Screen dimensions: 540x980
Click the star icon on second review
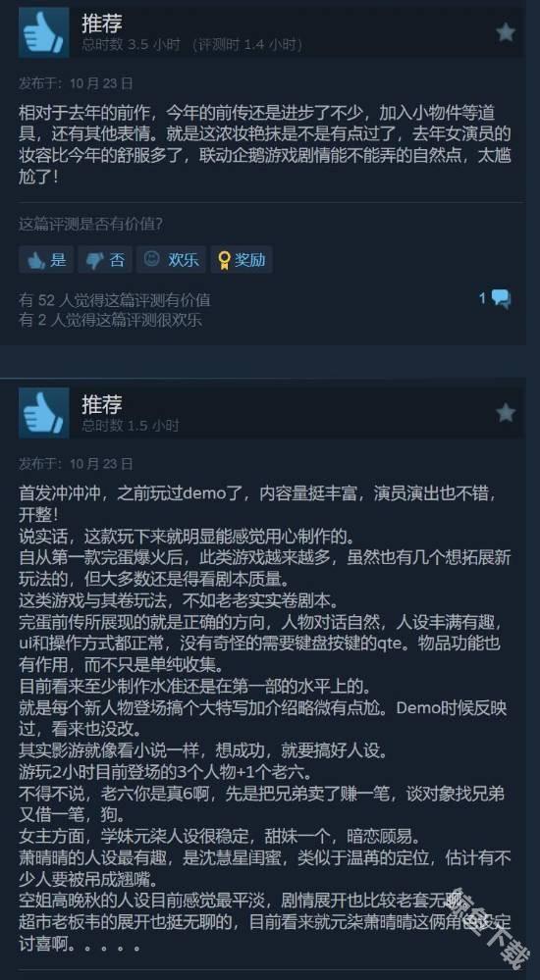506,412
